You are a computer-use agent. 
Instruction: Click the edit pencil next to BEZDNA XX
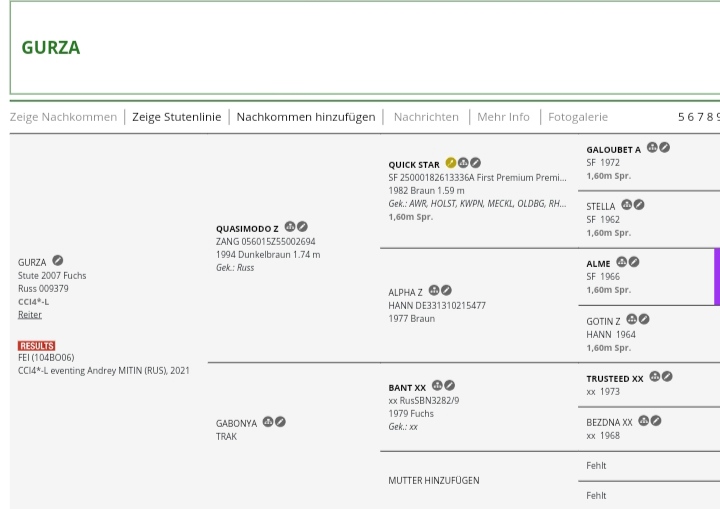click(x=656, y=421)
